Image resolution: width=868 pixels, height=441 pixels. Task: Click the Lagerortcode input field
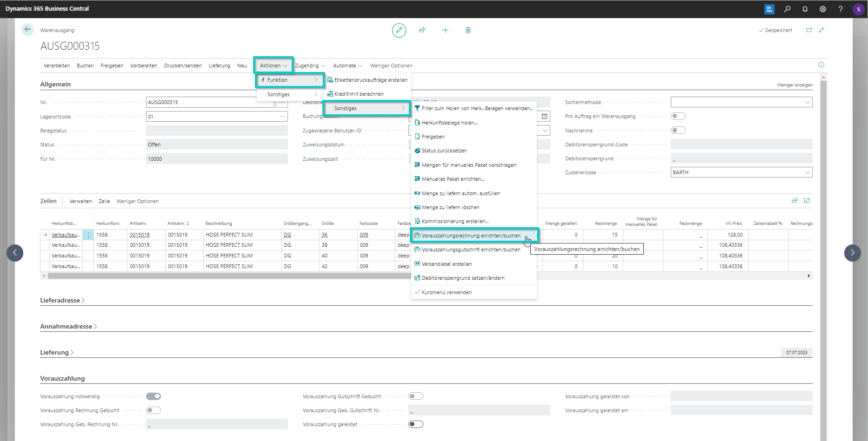click(x=212, y=117)
